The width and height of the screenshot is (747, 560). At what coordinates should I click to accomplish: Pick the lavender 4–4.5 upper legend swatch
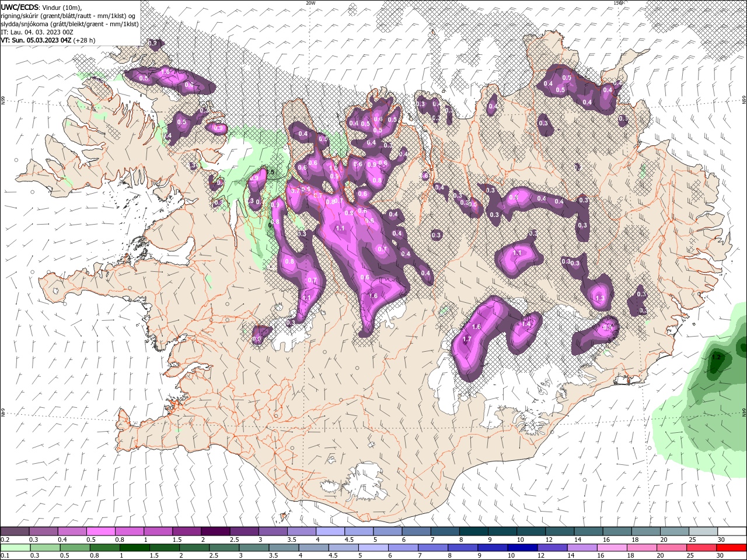point(330,531)
